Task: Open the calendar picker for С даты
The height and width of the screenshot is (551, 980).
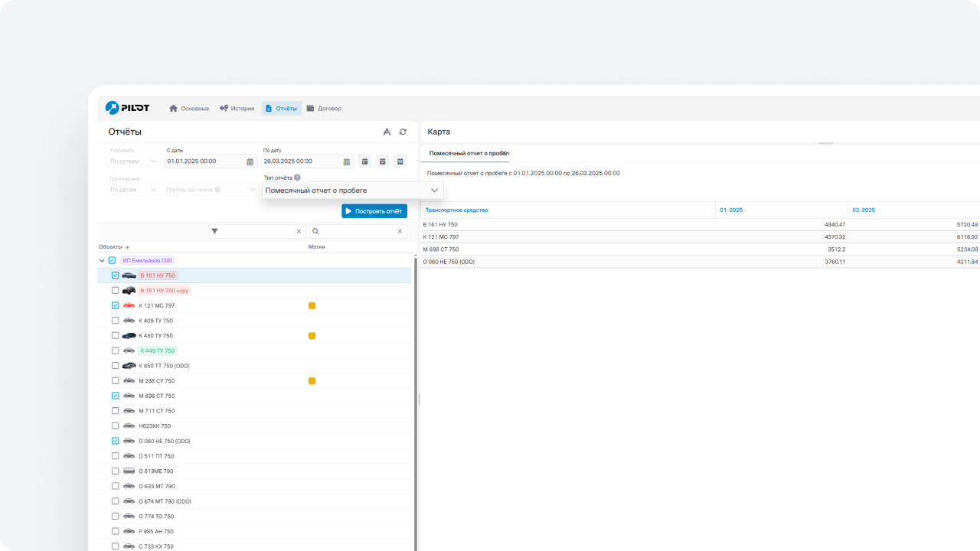Action: pos(250,161)
